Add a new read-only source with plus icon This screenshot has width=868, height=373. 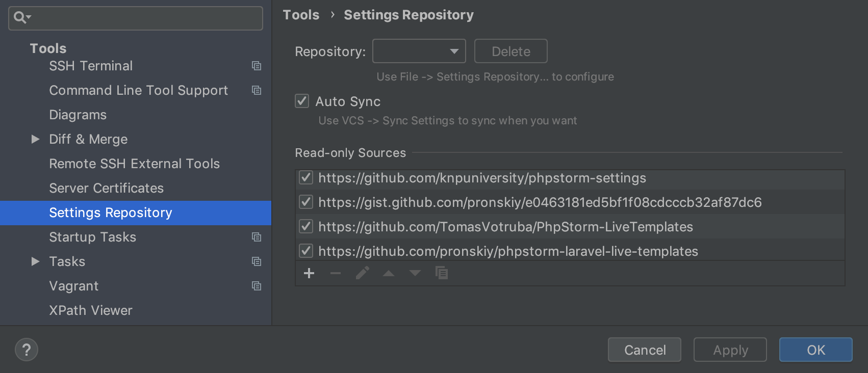(x=309, y=273)
